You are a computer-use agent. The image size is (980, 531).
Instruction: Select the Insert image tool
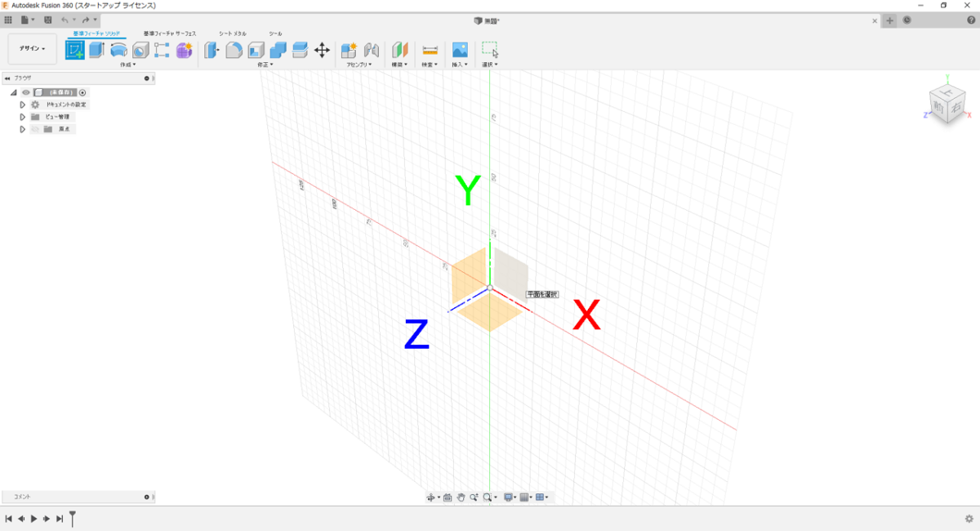pos(460,51)
